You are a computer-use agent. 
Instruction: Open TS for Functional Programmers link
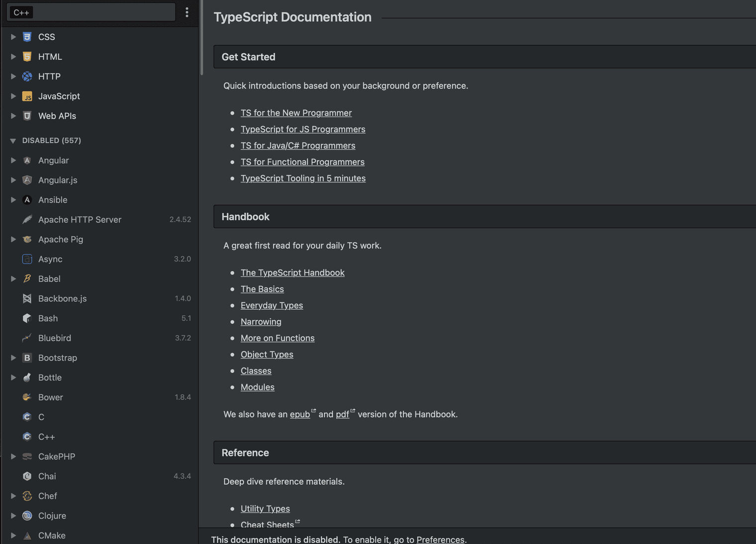pos(302,162)
